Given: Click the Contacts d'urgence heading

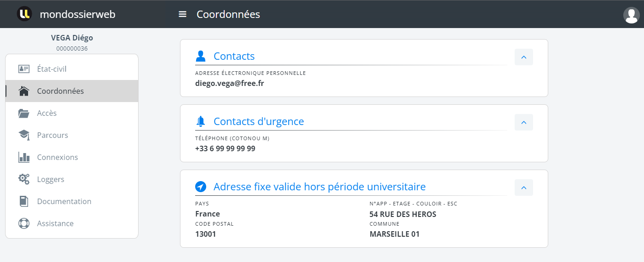Looking at the screenshot, I should click(258, 121).
